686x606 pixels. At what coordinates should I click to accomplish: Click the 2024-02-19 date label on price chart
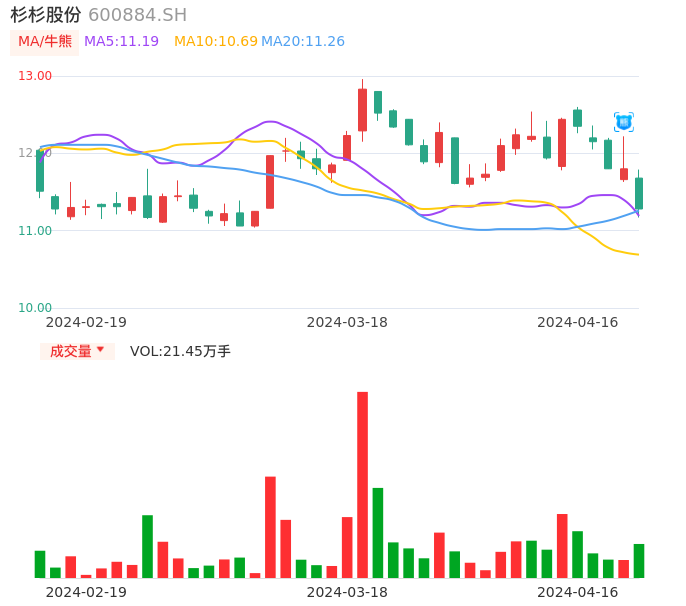point(86,322)
